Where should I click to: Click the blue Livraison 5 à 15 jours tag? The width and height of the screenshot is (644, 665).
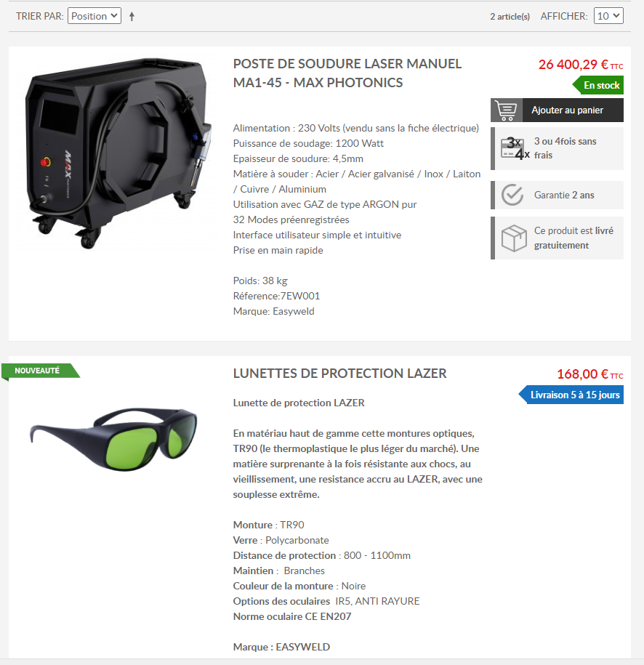tap(571, 395)
